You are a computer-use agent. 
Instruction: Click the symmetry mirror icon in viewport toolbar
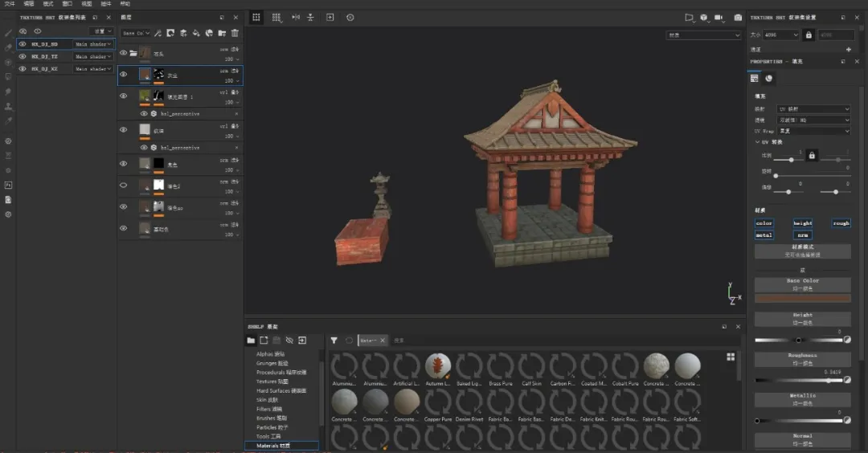tap(295, 17)
